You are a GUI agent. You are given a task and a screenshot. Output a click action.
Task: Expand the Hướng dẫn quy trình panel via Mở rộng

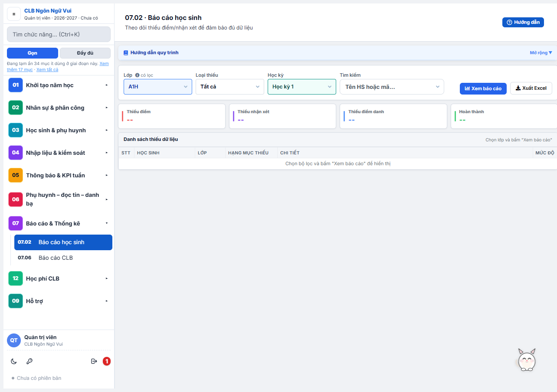(x=541, y=53)
